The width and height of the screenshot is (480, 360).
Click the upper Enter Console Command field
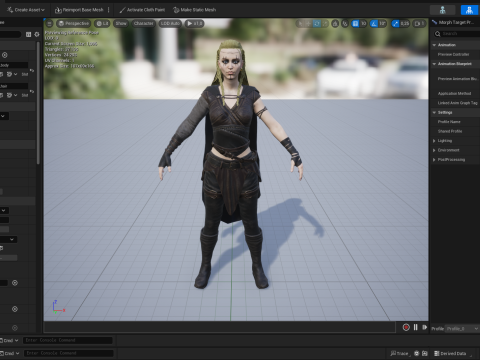coord(68,340)
